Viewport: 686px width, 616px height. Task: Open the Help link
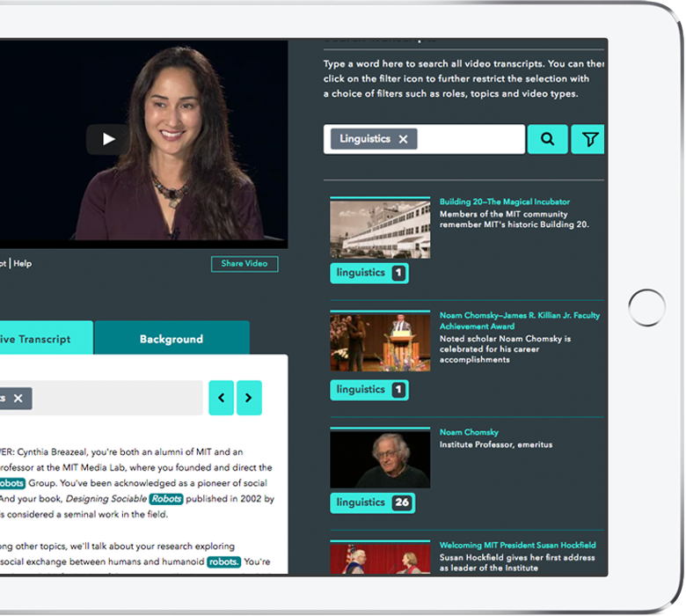coord(22,264)
